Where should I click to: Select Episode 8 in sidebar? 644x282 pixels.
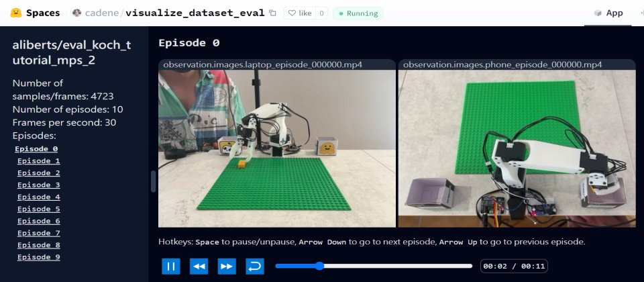(x=39, y=246)
